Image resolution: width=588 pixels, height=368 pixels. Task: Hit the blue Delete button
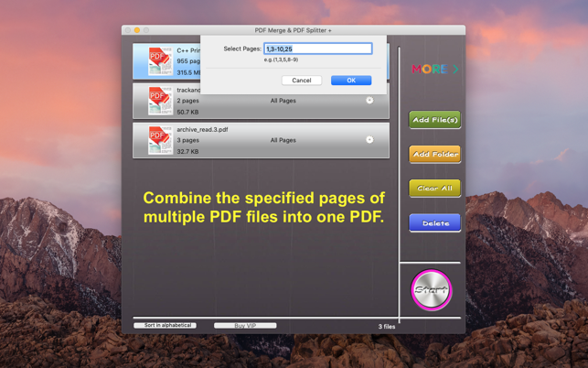pyautogui.click(x=434, y=223)
